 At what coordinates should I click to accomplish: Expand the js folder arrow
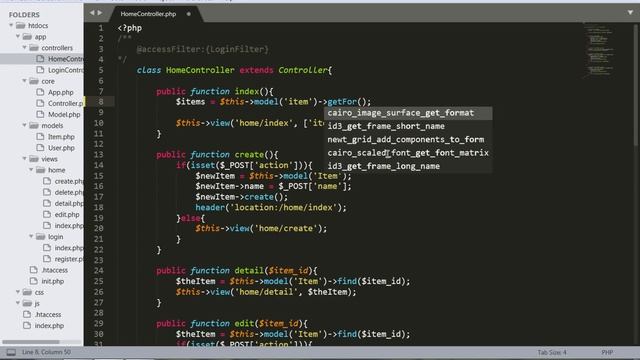tap(18, 303)
